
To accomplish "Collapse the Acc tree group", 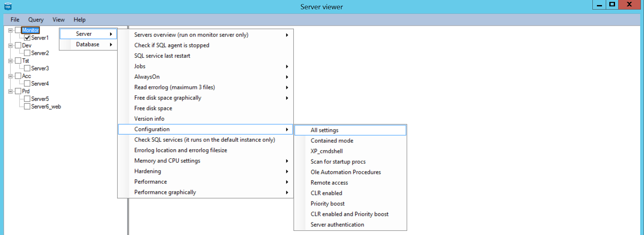I will coord(11,76).
